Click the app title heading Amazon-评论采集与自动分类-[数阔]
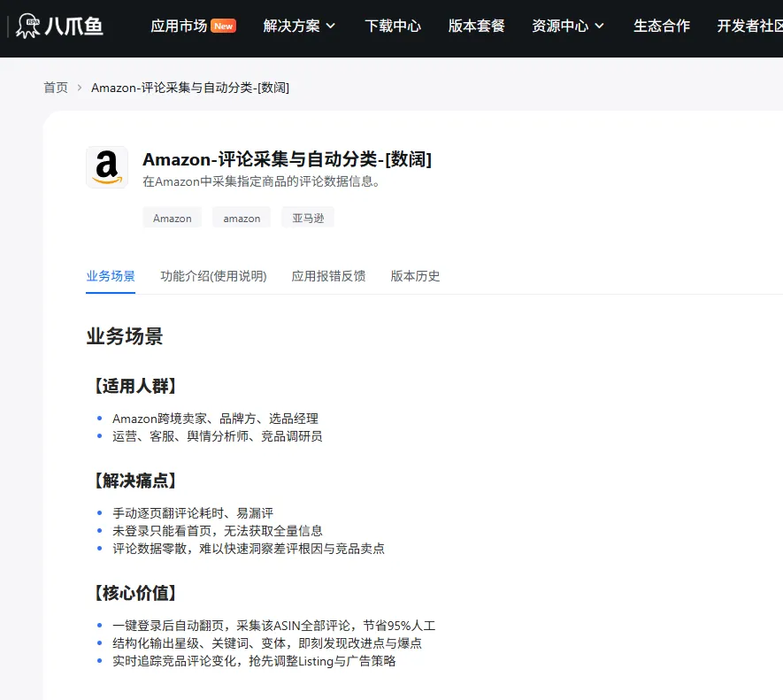The height and width of the screenshot is (700, 783). (x=288, y=159)
